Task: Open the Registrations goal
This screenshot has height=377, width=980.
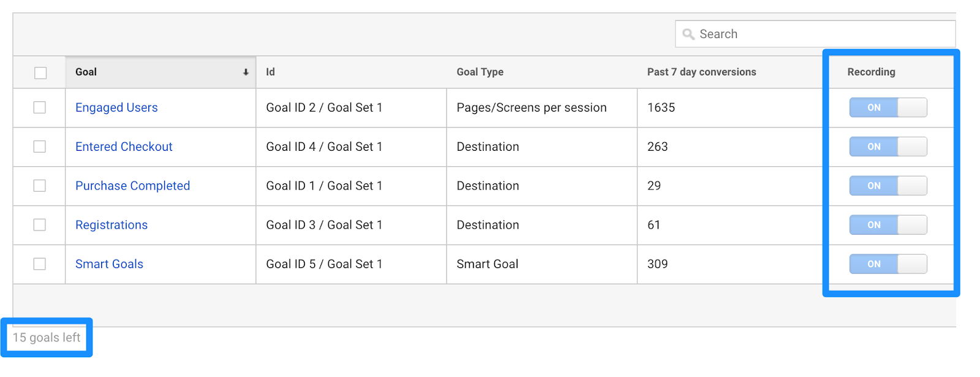Action: click(x=111, y=225)
